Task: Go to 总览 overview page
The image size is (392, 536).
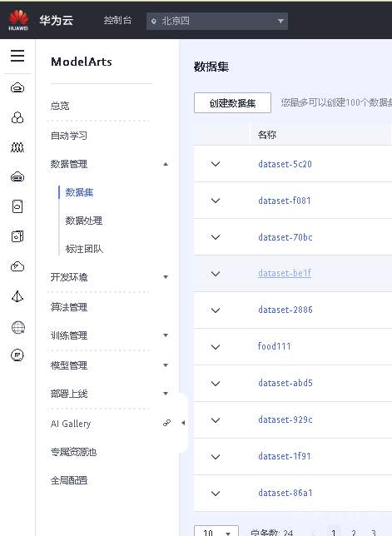Action: tap(60, 106)
